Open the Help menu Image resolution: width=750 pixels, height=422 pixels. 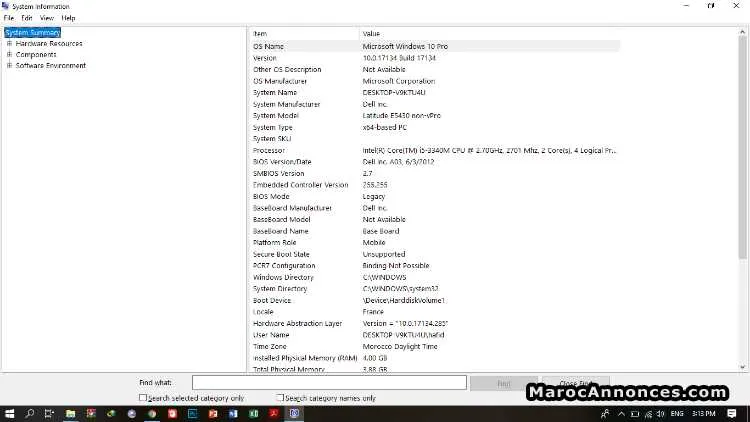[68, 18]
